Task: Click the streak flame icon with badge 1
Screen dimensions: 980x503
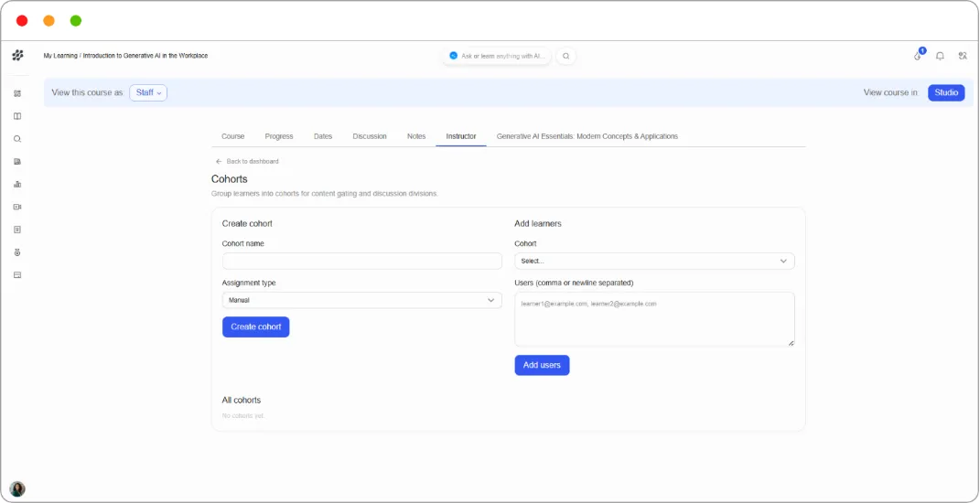Action: [918, 55]
